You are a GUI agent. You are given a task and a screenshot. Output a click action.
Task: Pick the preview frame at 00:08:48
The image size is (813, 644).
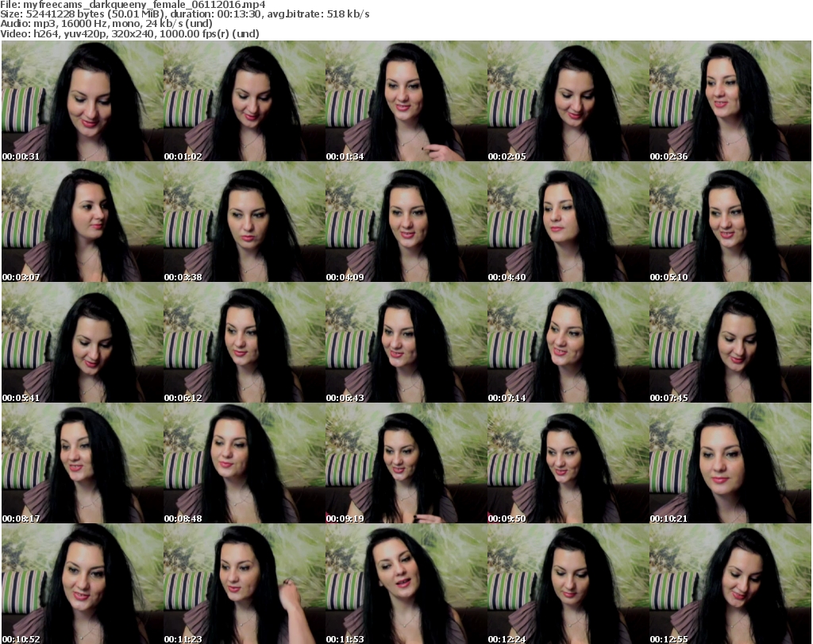point(245,463)
